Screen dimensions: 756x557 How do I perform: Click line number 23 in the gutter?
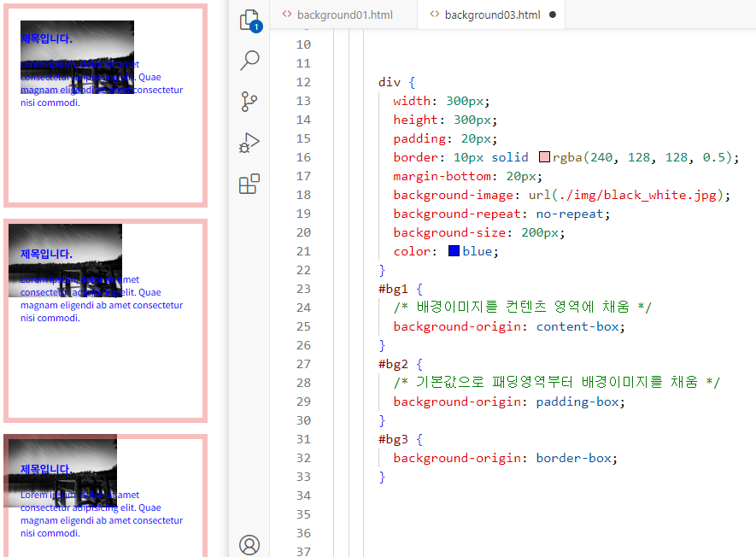coord(303,289)
